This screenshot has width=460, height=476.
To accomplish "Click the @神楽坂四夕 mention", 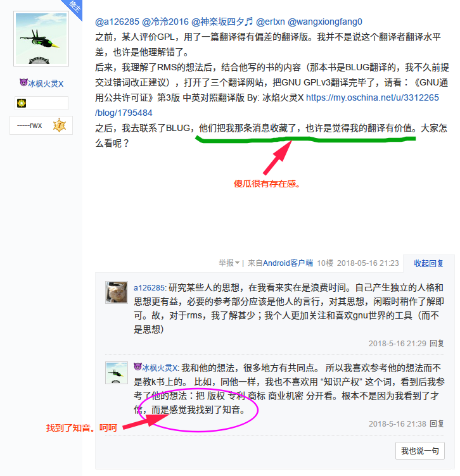I will point(222,22).
